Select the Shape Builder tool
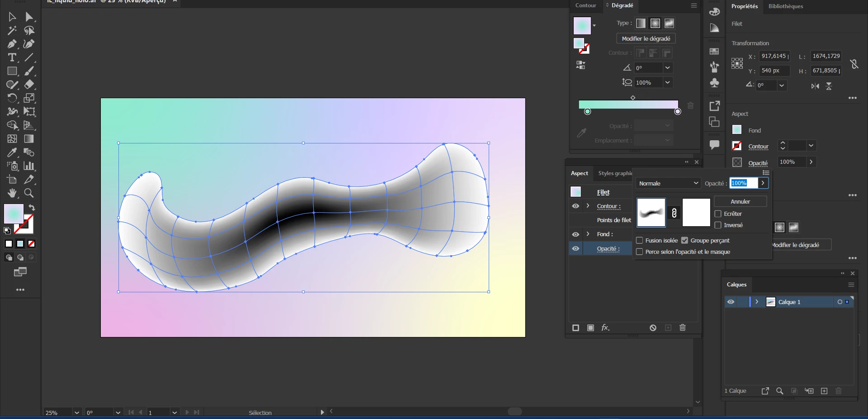 pyautogui.click(x=12, y=125)
